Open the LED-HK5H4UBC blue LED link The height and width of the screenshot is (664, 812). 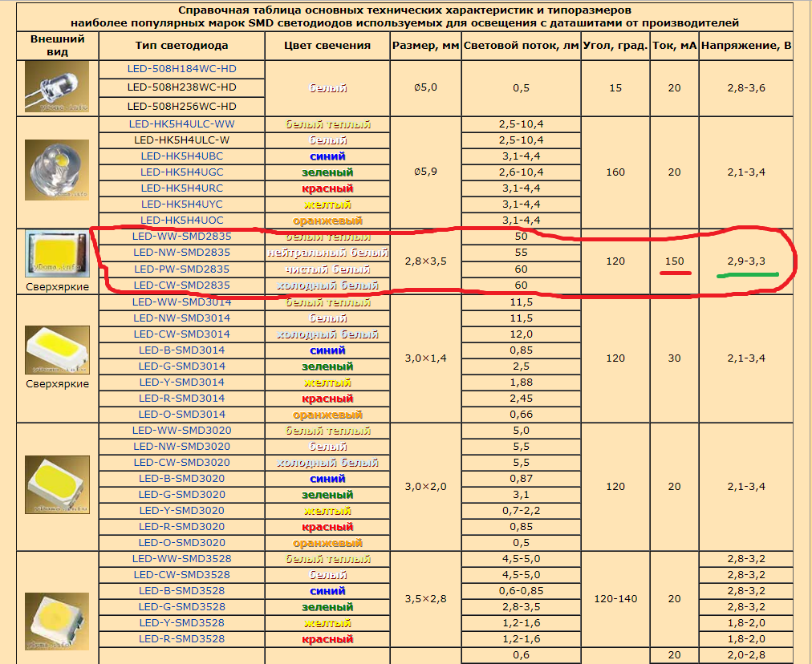(x=182, y=156)
